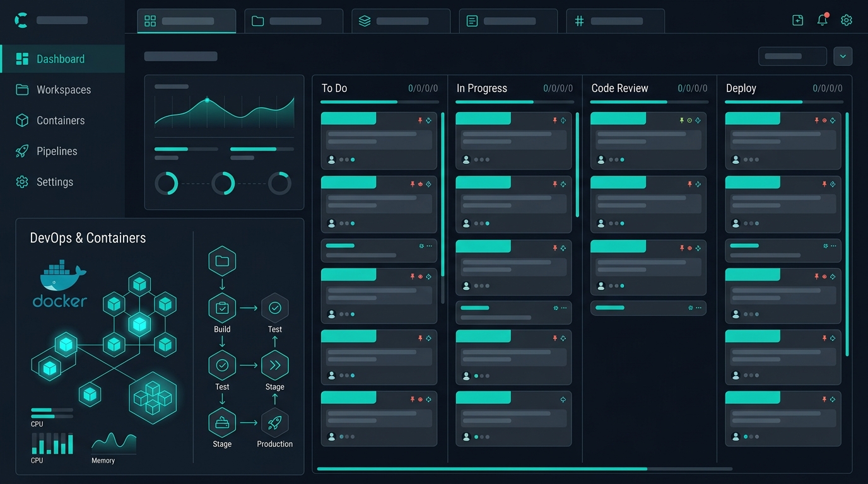Click the "To Do" column title
868x484 pixels.
click(x=334, y=88)
